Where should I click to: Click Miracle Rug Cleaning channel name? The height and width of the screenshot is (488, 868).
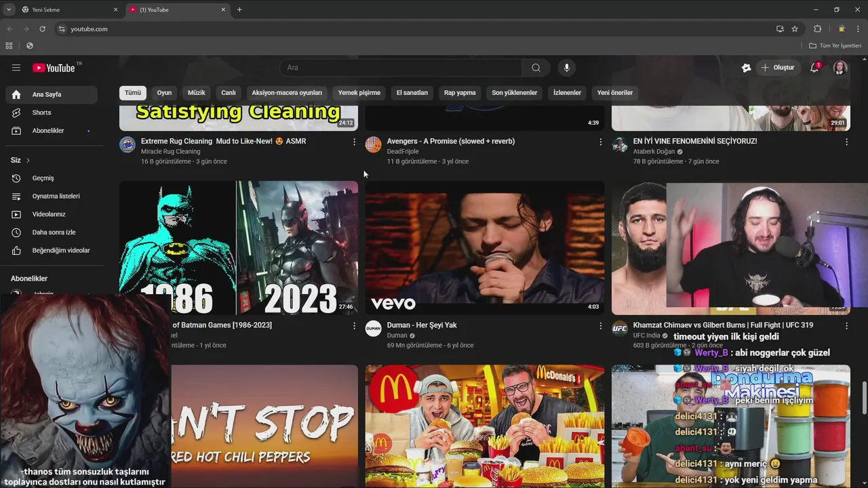pos(170,152)
